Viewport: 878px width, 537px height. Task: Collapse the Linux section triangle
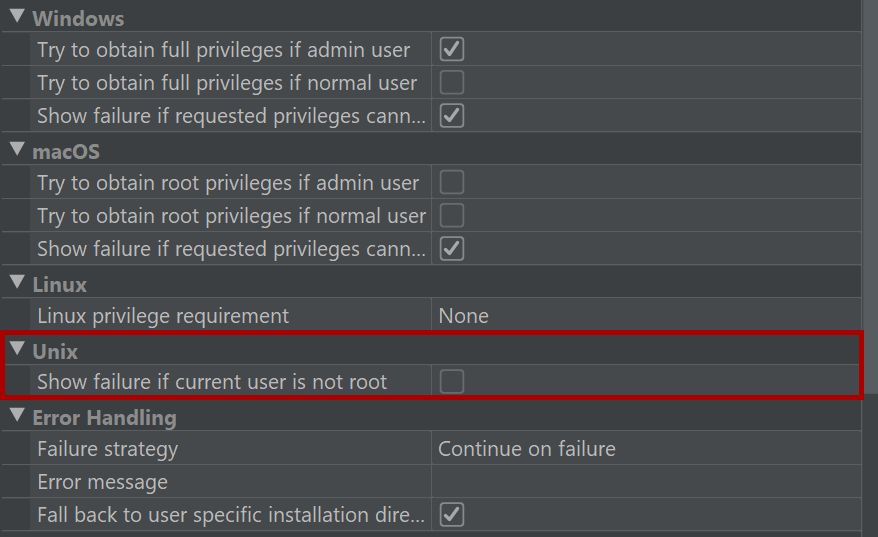click(x=17, y=282)
